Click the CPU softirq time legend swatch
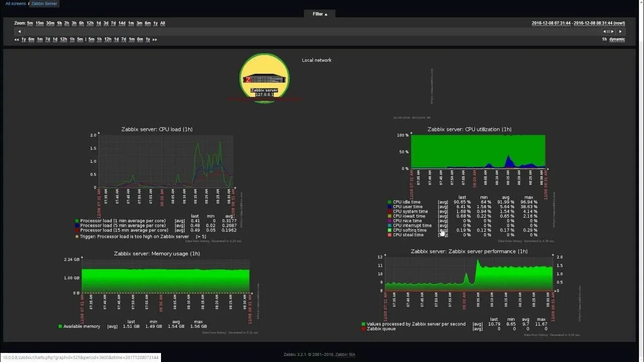Image resolution: width=644 pixels, height=362 pixels. (389, 230)
